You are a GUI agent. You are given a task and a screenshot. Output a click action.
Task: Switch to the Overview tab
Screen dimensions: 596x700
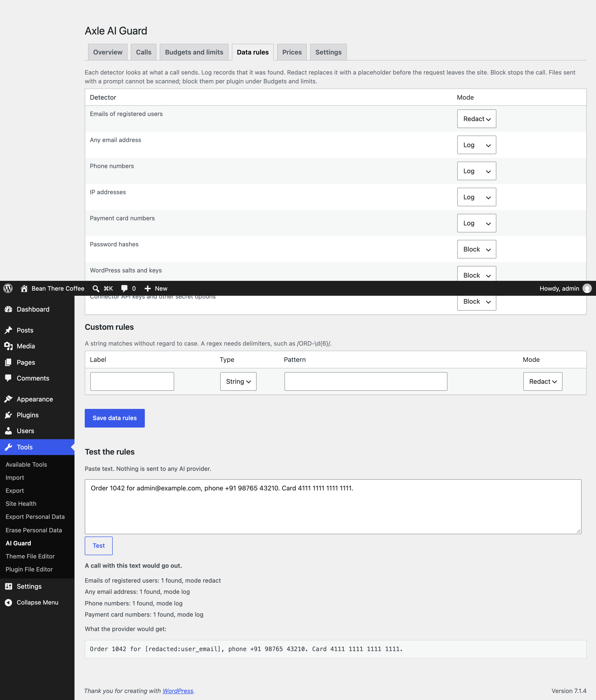click(108, 52)
